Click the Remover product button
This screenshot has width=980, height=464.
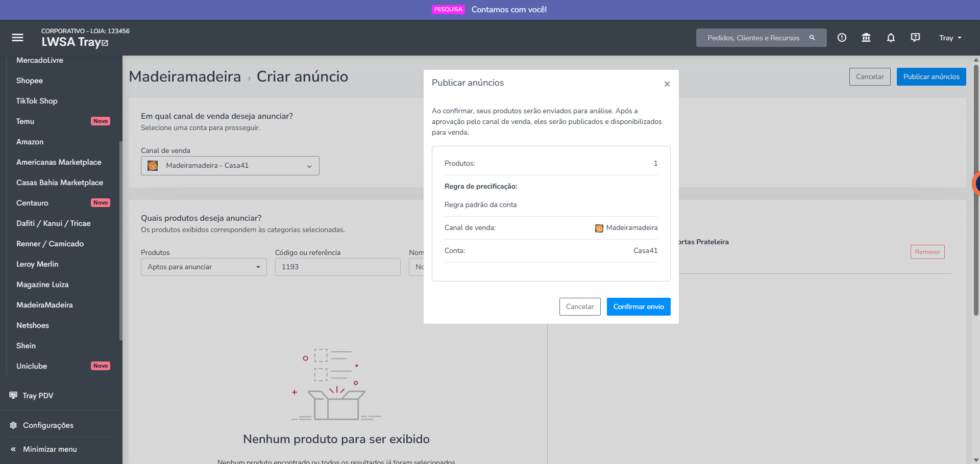click(x=927, y=252)
